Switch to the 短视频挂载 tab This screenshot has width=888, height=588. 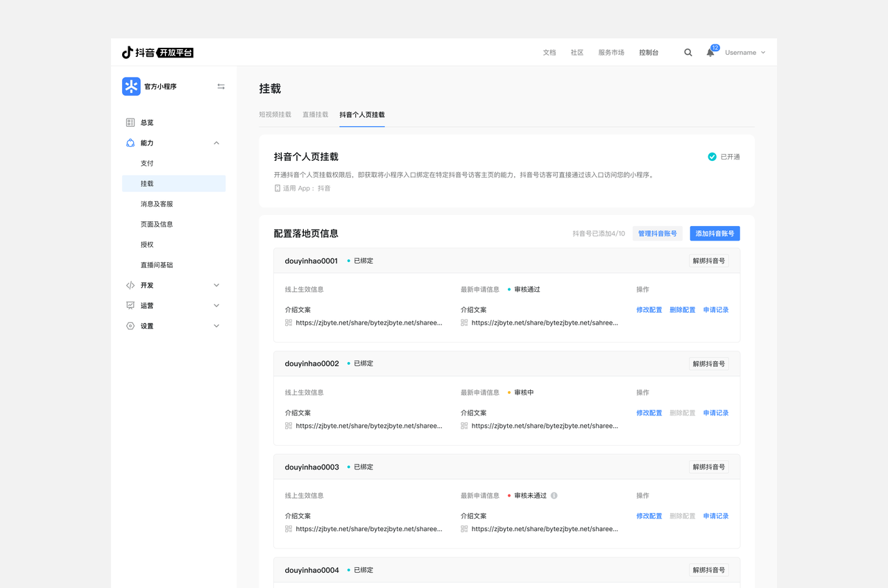click(x=275, y=114)
